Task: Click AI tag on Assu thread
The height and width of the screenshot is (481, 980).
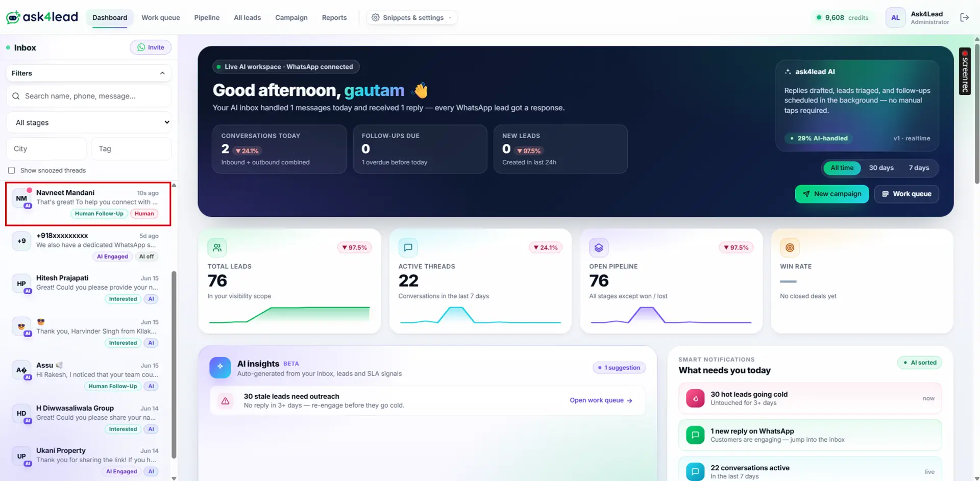Action: (x=151, y=386)
